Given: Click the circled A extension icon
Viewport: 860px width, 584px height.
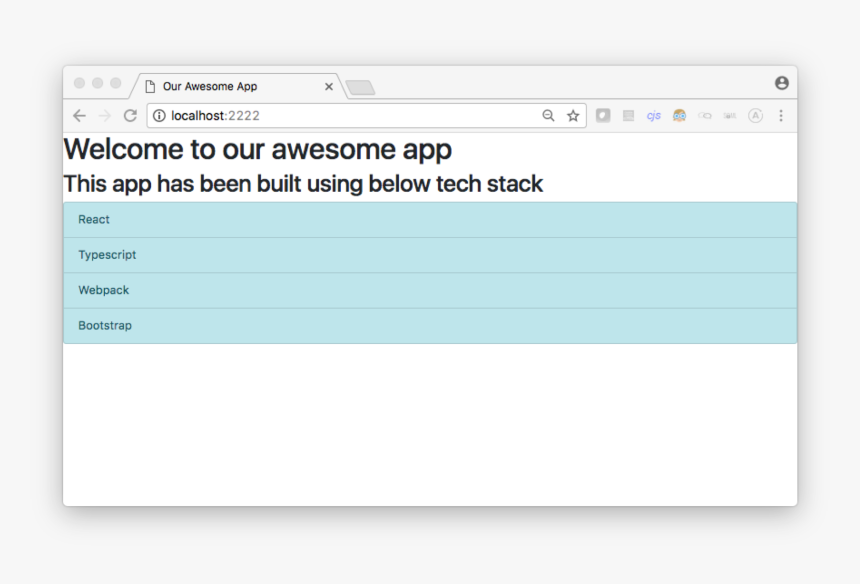Looking at the screenshot, I should (755, 116).
